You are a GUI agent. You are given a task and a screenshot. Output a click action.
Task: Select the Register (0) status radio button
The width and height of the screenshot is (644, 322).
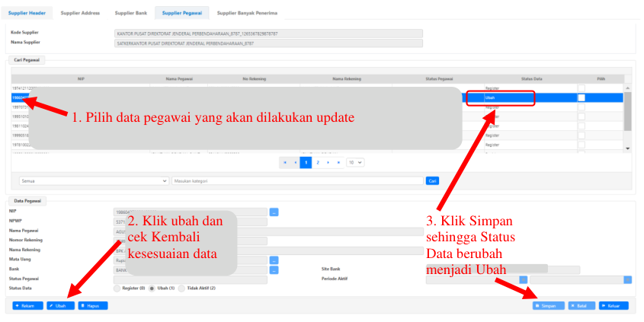117,288
